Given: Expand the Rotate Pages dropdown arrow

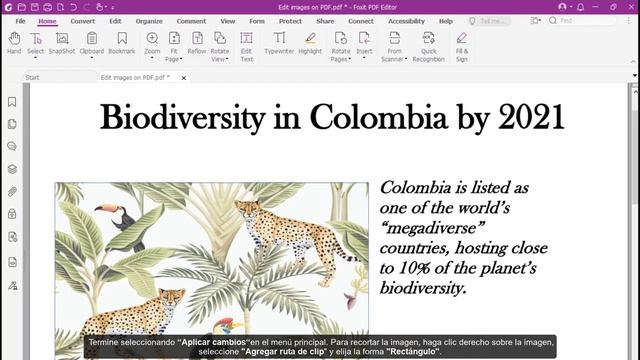Looking at the screenshot, I should pos(349,59).
